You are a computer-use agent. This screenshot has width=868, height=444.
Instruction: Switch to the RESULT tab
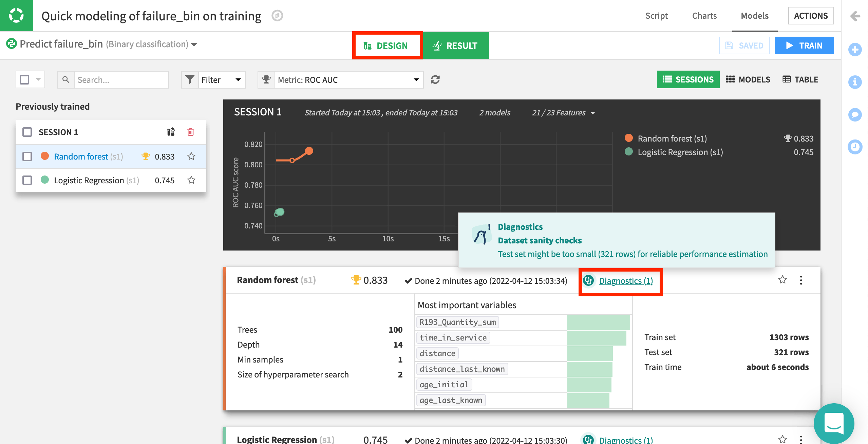coord(456,45)
